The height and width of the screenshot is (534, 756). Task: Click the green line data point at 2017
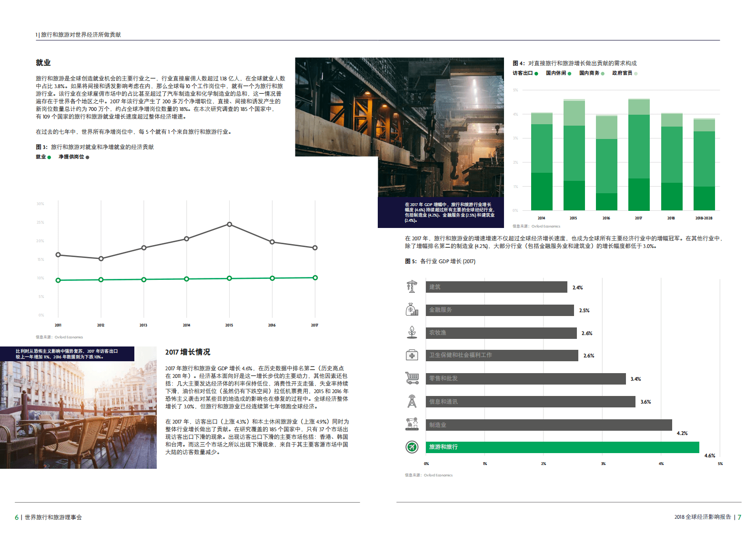click(x=315, y=277)
